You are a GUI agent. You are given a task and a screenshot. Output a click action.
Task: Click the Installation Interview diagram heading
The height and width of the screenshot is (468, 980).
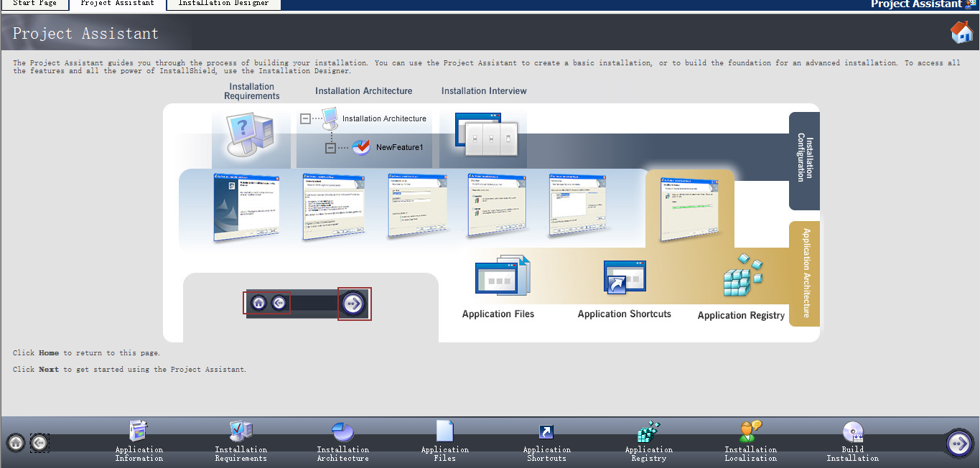coord(484,91)
